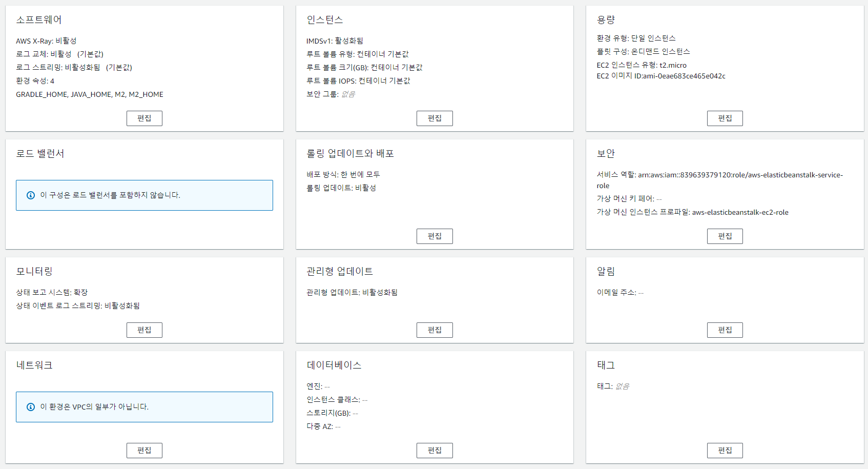Click the info icon in 로드 밸런서 notice
This screenshot has width=868, height=469.
[31, 195]
